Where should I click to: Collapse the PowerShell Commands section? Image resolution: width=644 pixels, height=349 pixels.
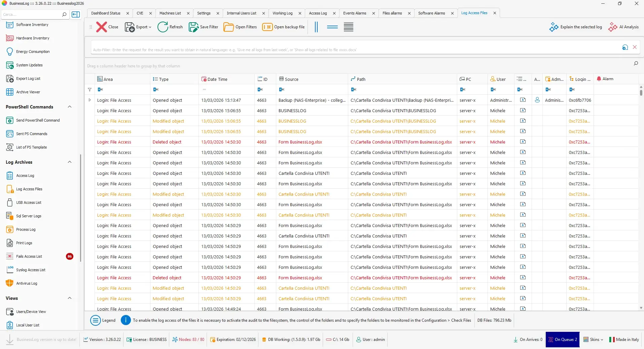(x=70, y=107)
